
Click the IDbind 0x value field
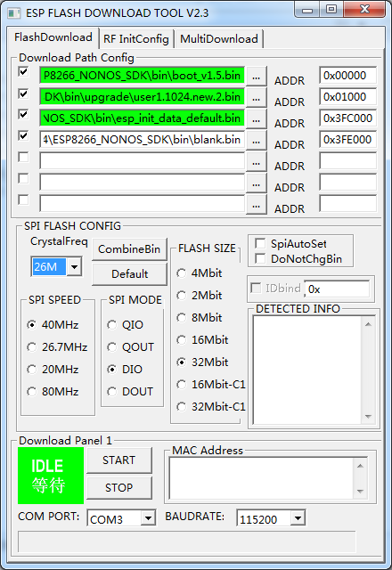337,289
